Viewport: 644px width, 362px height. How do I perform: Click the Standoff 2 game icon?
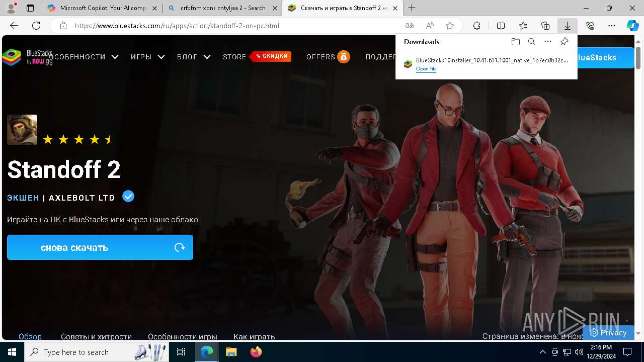(22, 130)
